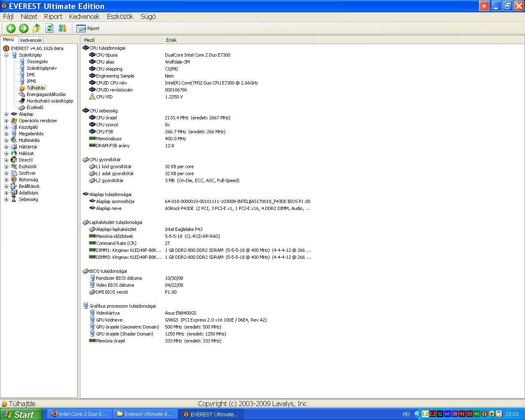This screenshot has height=420, width=525.
Task: Open the Eszközök menu
Action: coord(120,16)
